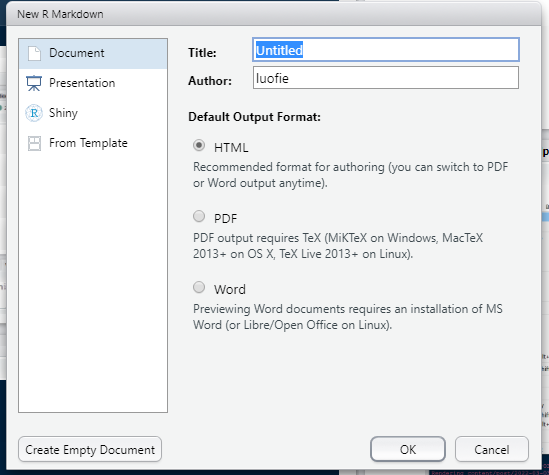Click the Shiny R logo icon
The height and width of the screenshot is (475, 549).
[34, 113]
